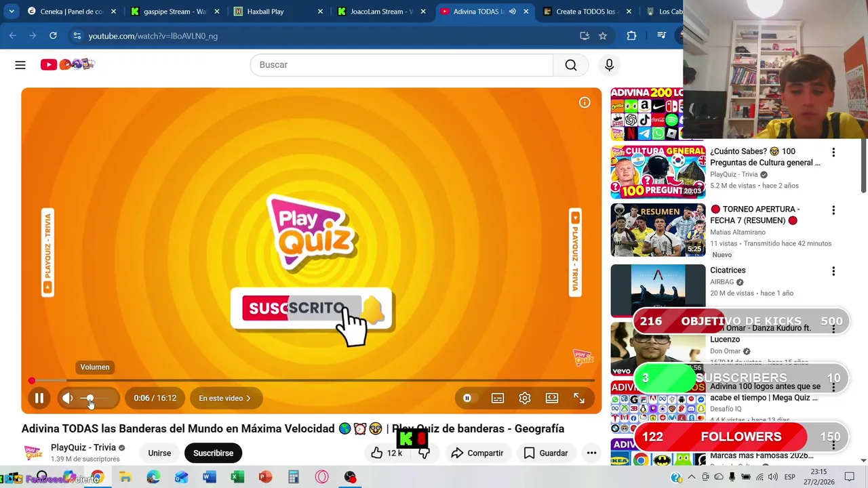Enter fullscreen mode
Screen dimensions: 868x488
tap(579, 399)
